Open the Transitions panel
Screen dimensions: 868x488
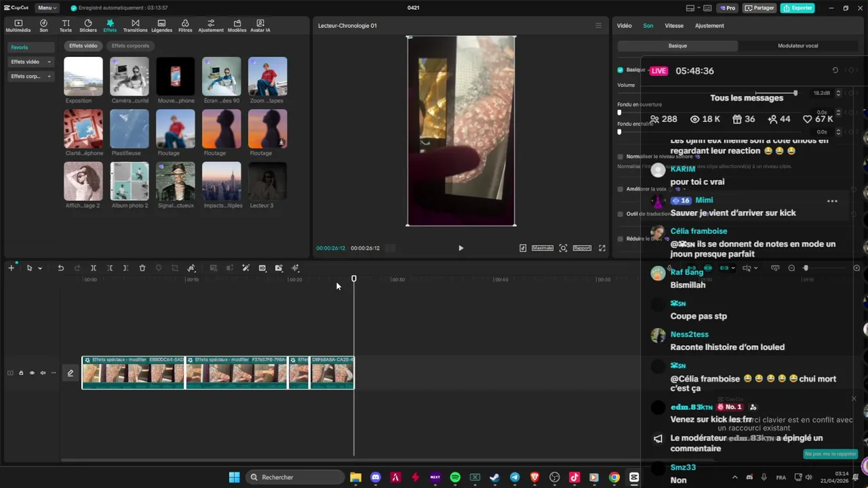pos(135,26)
